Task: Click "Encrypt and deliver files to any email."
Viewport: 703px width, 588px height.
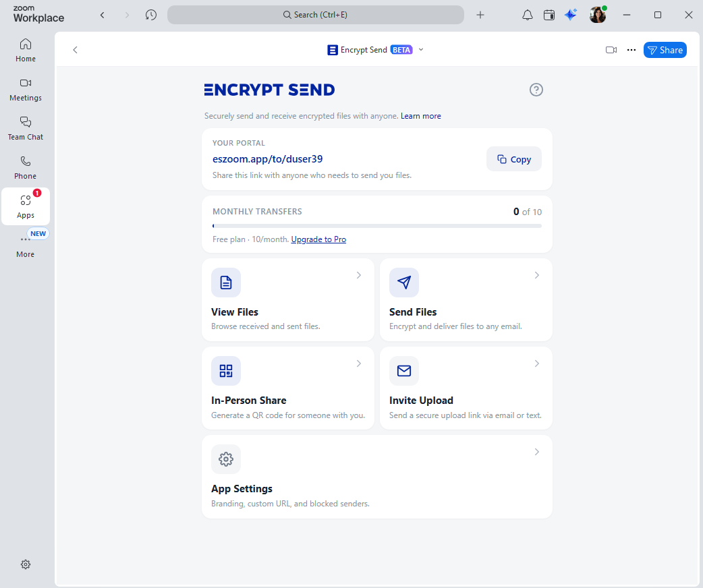Action: click(x=455, y=326)
